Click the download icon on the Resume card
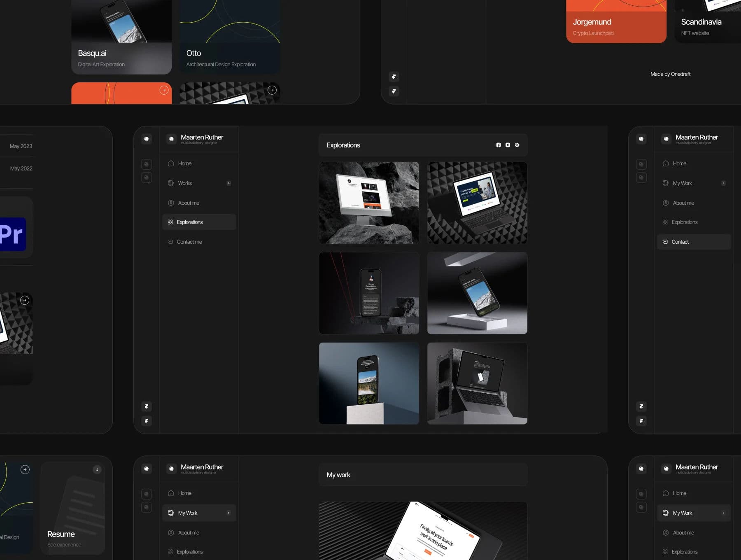This screenshot has width=741, height=560. click(x=96, y=469)
